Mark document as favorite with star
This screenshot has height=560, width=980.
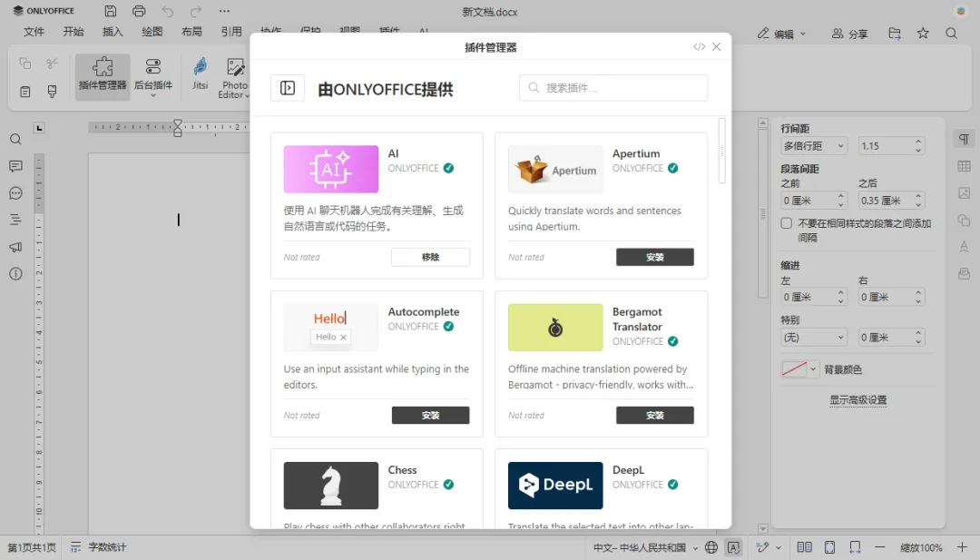(x=923, y=34)
